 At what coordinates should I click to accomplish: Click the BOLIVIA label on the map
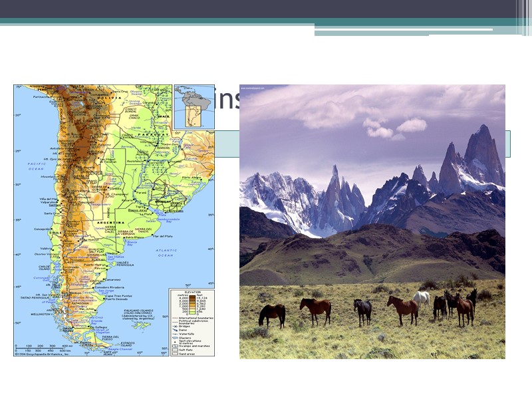109,98
